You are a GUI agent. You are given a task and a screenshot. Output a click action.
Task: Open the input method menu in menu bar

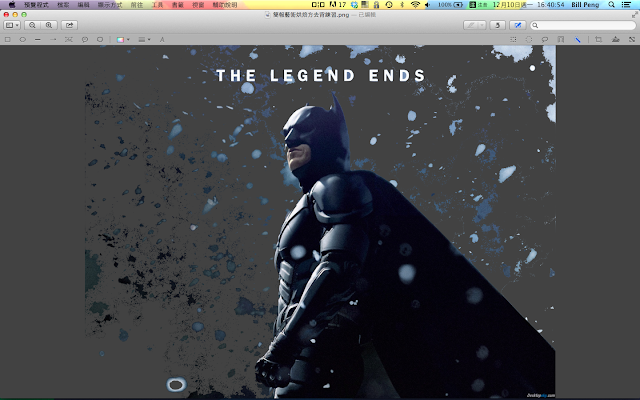478,5
